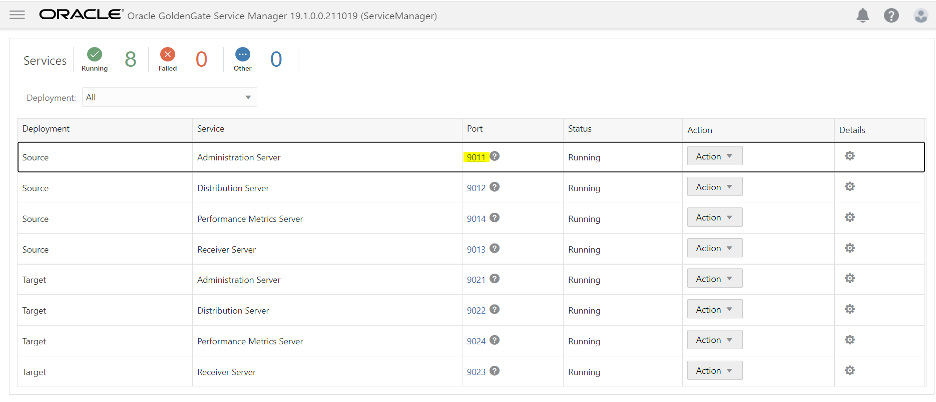
Task: Click the port 9022 link
Action: click(476, 311)
